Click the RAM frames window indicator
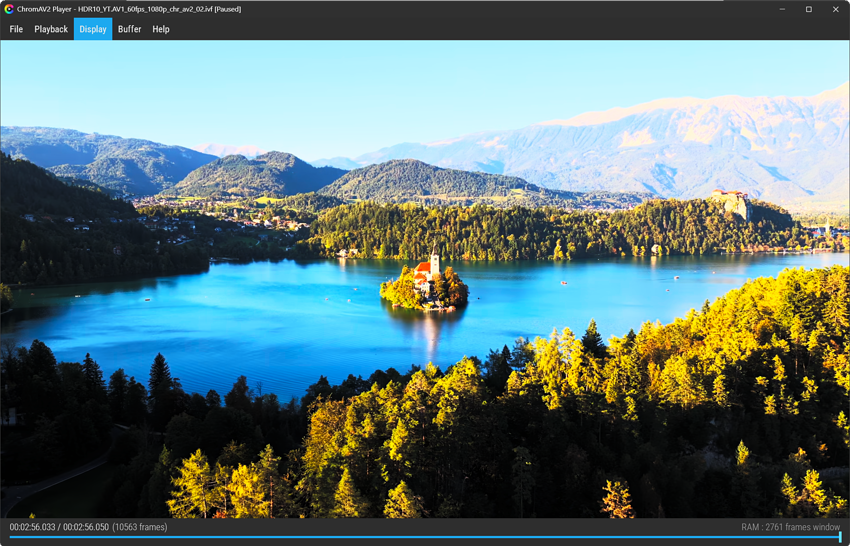 click(x=790, y=527)
